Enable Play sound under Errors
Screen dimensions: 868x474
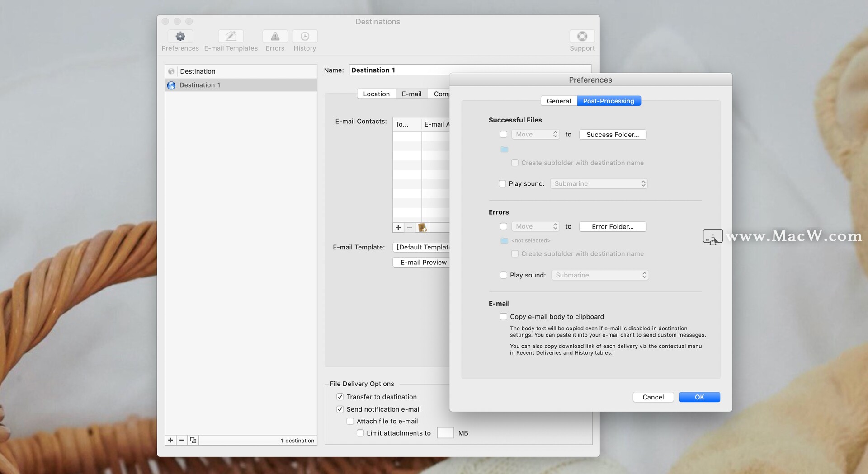point(504,275)
